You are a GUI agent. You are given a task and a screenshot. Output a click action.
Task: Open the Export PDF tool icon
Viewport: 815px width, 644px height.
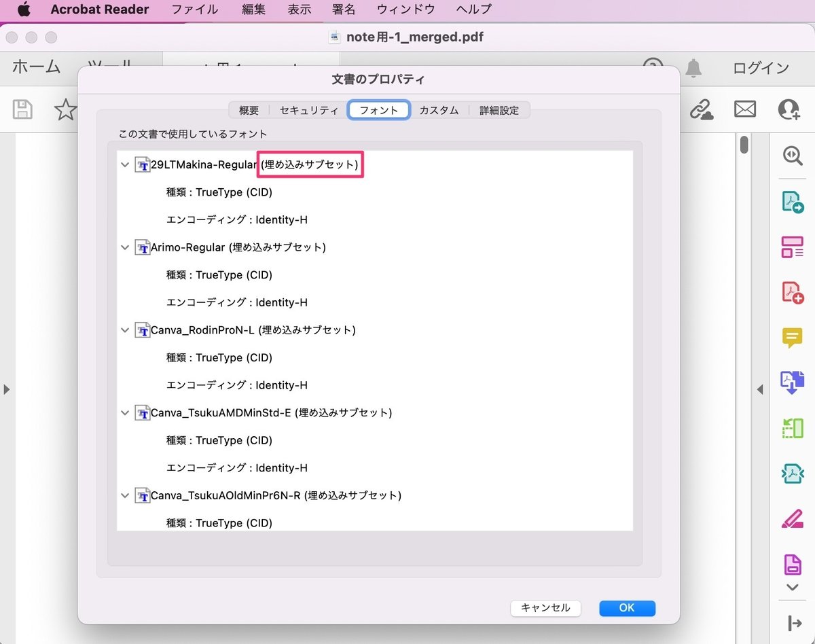point(792,202)
